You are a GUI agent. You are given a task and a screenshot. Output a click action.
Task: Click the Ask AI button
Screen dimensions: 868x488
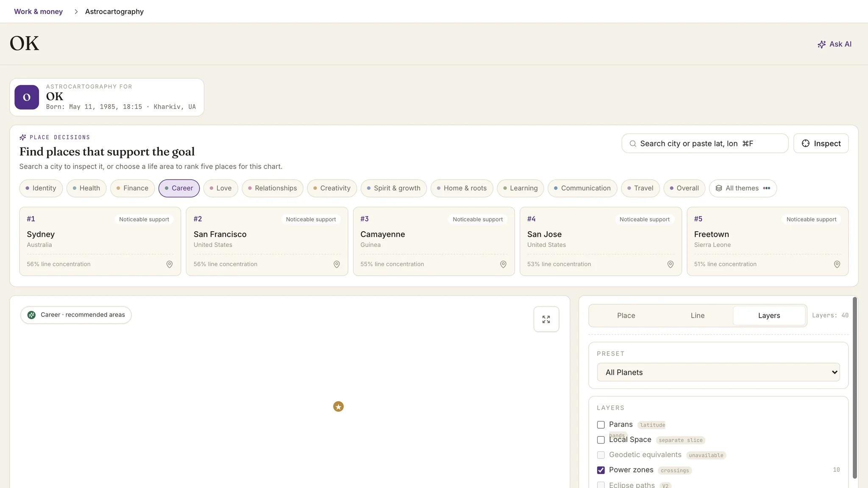pos(835,44)
